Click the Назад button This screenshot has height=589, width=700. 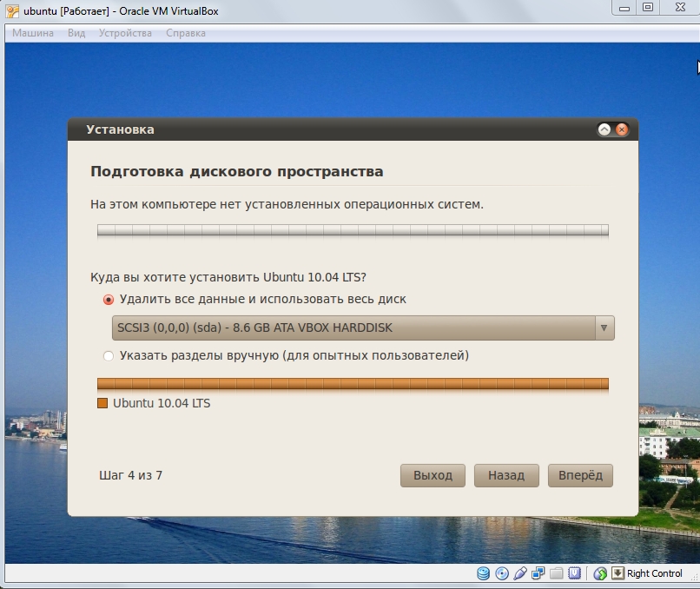pos(506,475)
